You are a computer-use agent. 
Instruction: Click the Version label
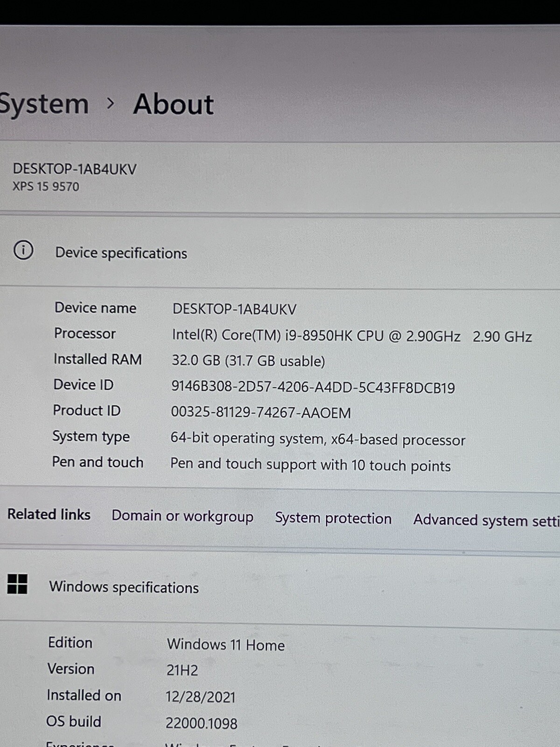click(x=71, y=669)
